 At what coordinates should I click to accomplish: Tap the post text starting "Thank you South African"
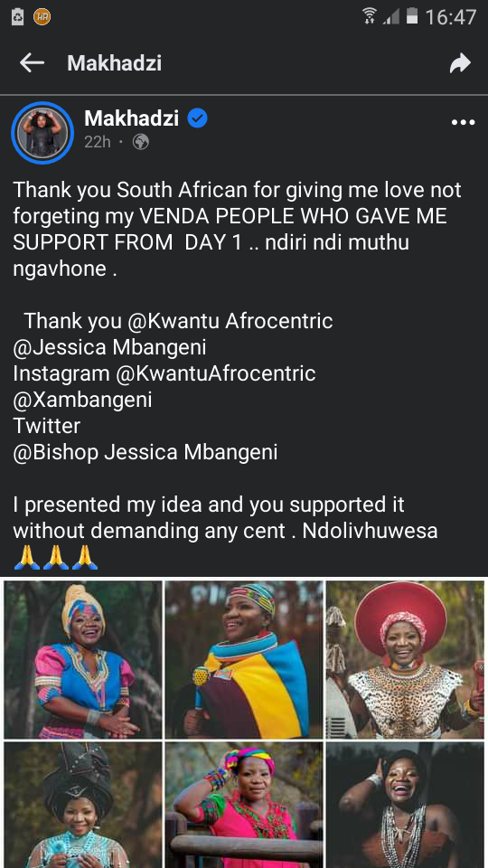click(x=237, y=229)
